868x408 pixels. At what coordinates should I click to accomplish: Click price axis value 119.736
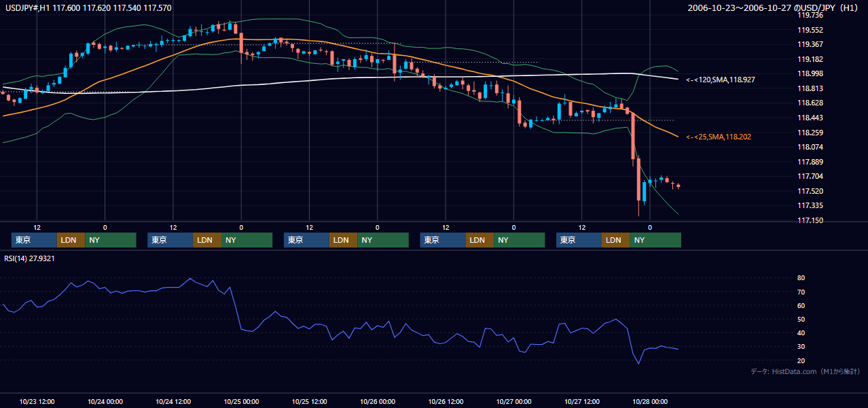coord(810,15)
